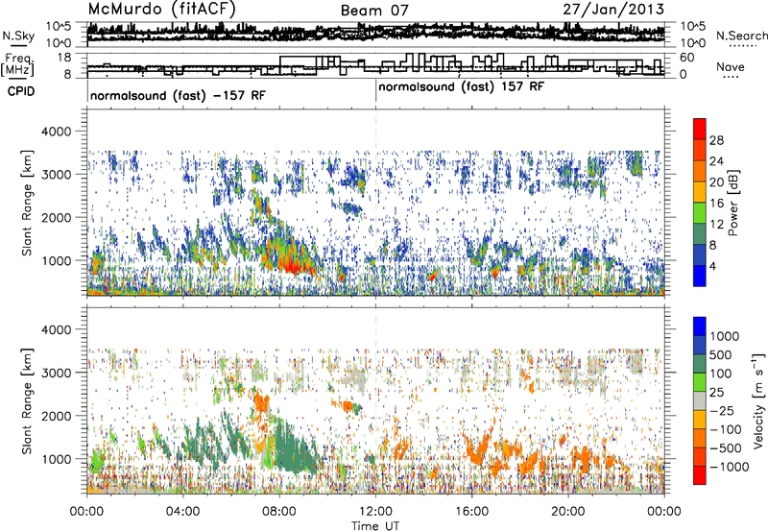Click the 'Freq. [MHz]' axis label
Image resolution: width=768 pixels, height=532 pixels.
point(18,64)
